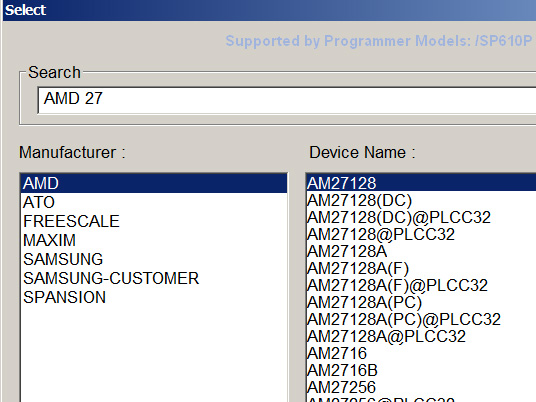Choose device AM2716B
536x402 pixels.
(x=421, y=370)
